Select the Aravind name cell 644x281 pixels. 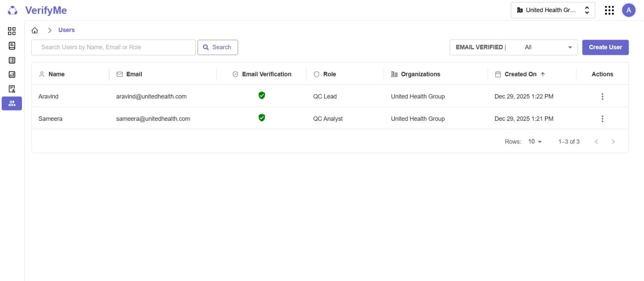48,96
